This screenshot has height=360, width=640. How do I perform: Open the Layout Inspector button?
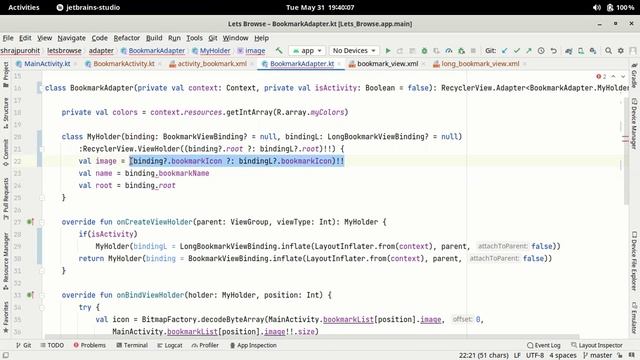coord(596,345)
